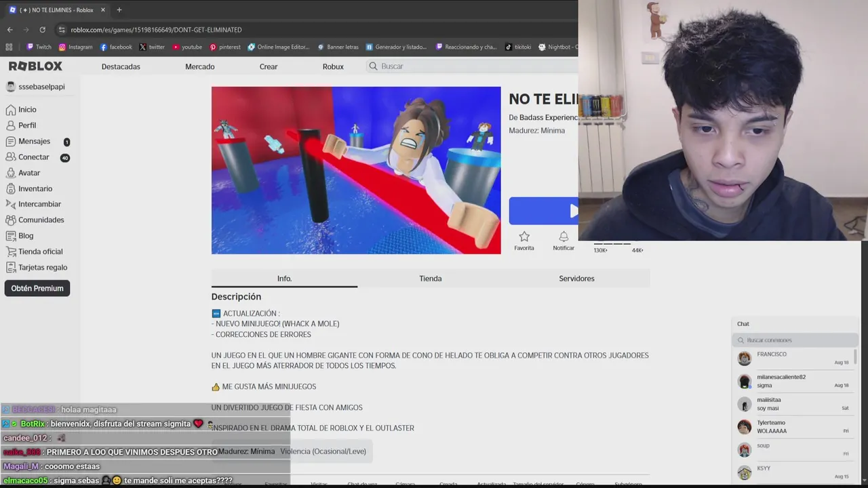Open the KSYY chat conversation
This screenshot has width=868, height=488.
[x=794, y=472]
